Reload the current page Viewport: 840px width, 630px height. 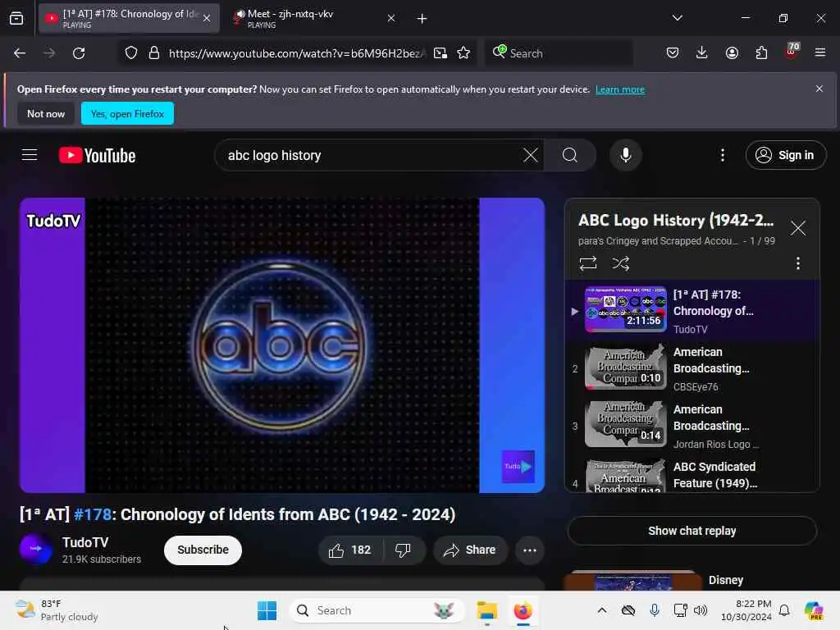(x=79, y=53)
